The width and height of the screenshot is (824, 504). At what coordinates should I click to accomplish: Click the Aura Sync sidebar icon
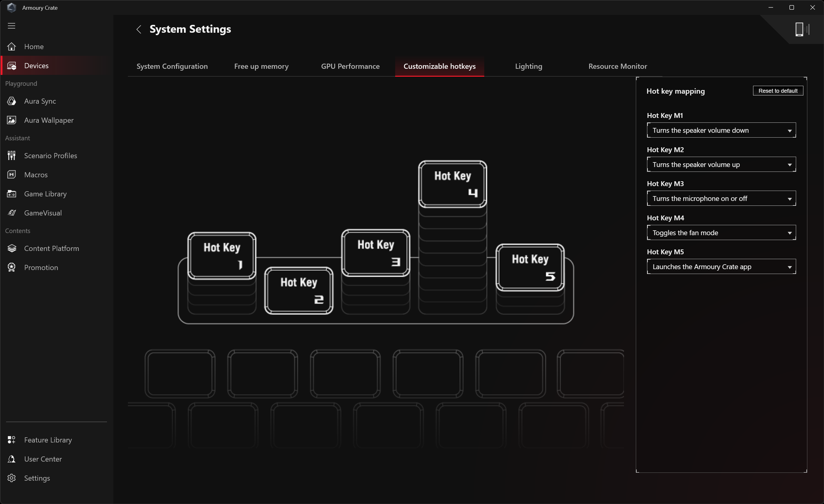pos(12,101)
